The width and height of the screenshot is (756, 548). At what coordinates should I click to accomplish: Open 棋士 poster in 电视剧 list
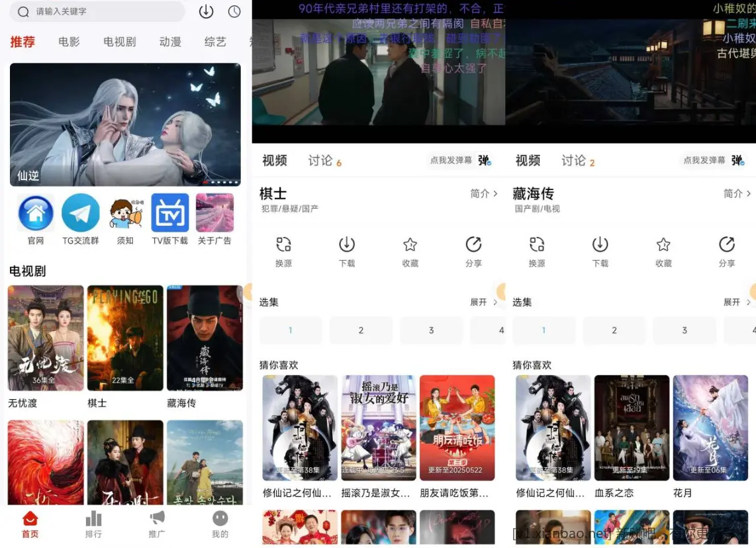tap(125, 338)
